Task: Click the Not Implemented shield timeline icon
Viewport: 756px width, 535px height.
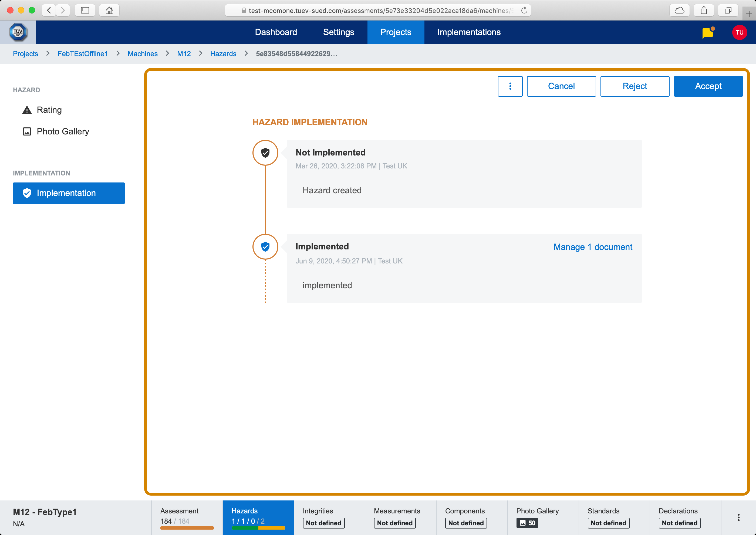Action: click(265, 153)
